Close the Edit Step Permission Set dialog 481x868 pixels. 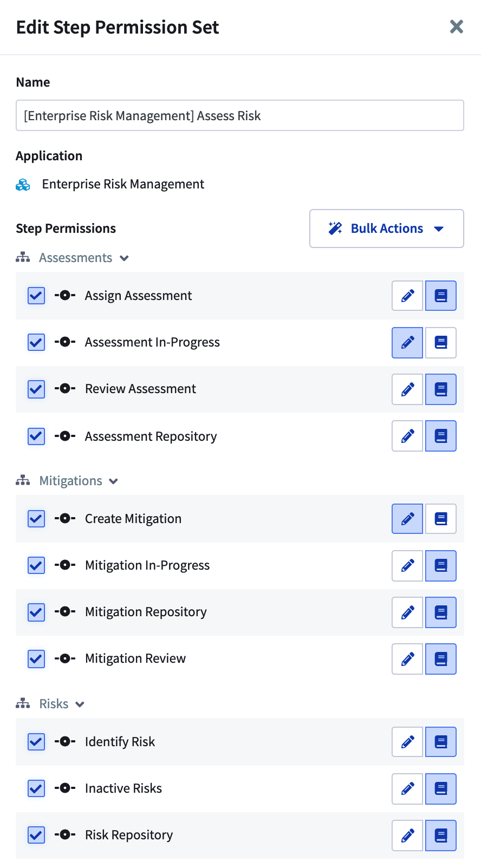(457, 27)
